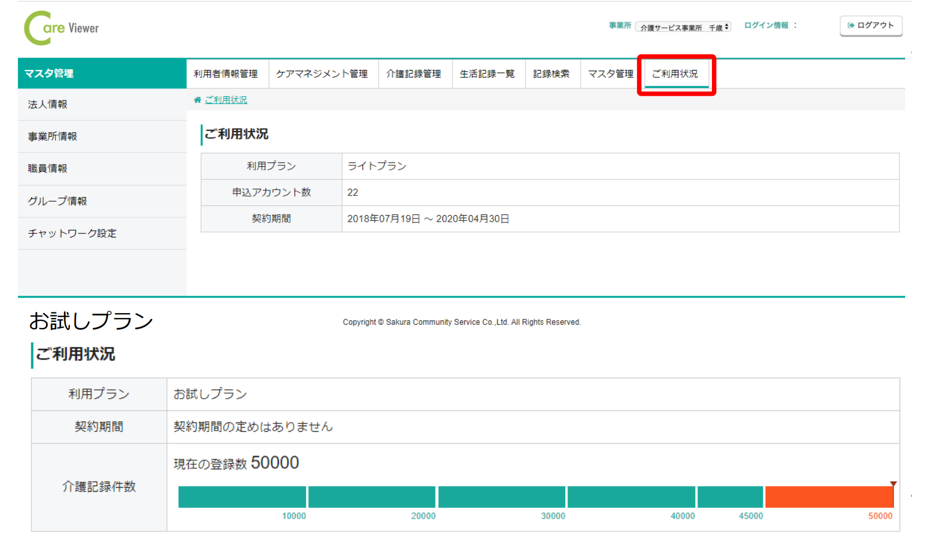This screenshot has width=950, height=560.
Task: Click the ご利用状況 tab
Action: [675, 74]
